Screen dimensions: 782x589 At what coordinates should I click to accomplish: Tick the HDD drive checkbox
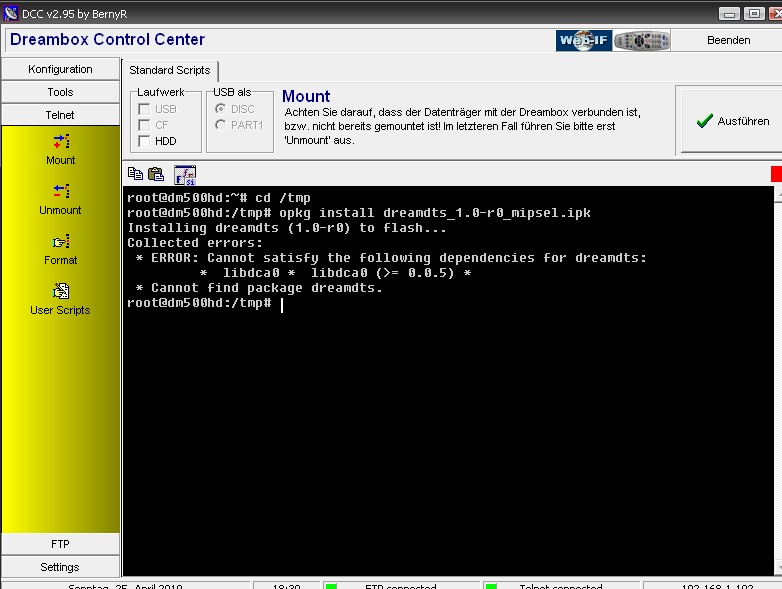pyautogui.click(x=144, y=141)
